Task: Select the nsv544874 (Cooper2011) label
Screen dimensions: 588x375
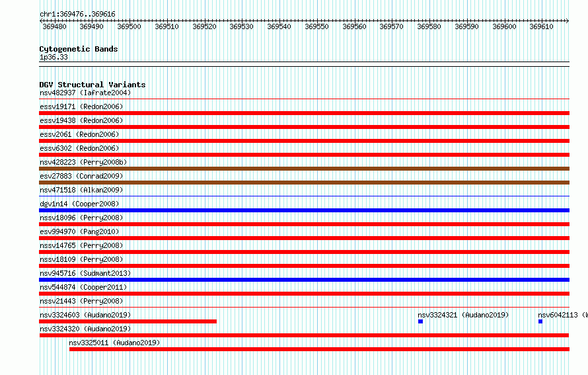Action: 83,287
